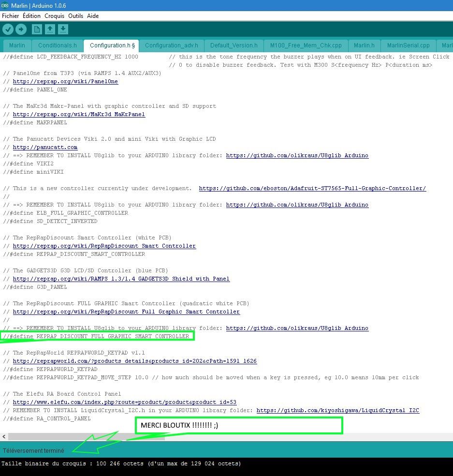453x476 pixels.
Task: Click line //#define VIKI2
Action: (x=28, y=164)
